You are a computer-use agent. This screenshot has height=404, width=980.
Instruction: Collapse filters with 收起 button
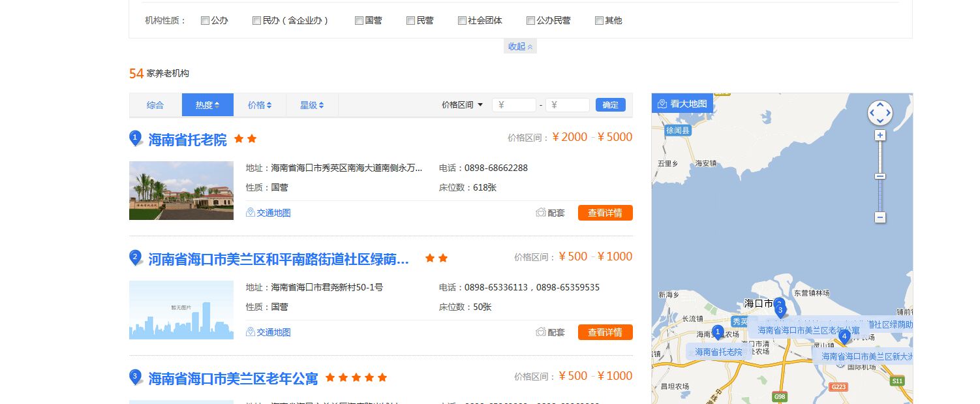(520, 46)
